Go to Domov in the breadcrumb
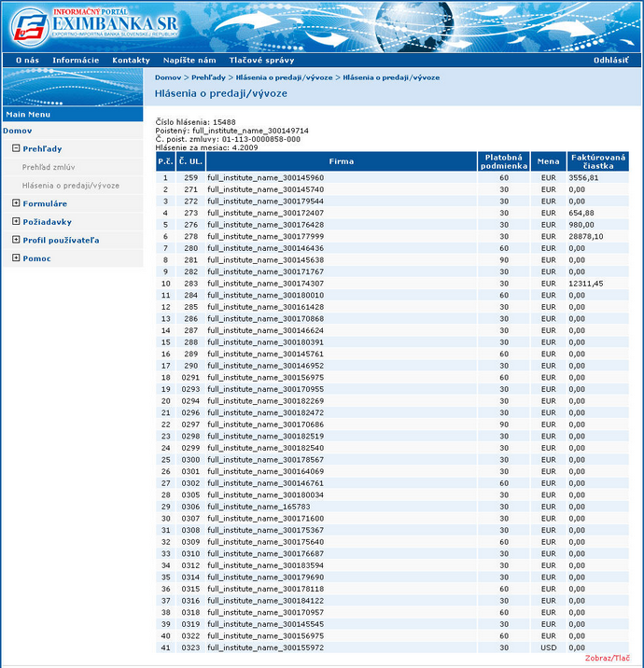 click(x=168, y=77)
